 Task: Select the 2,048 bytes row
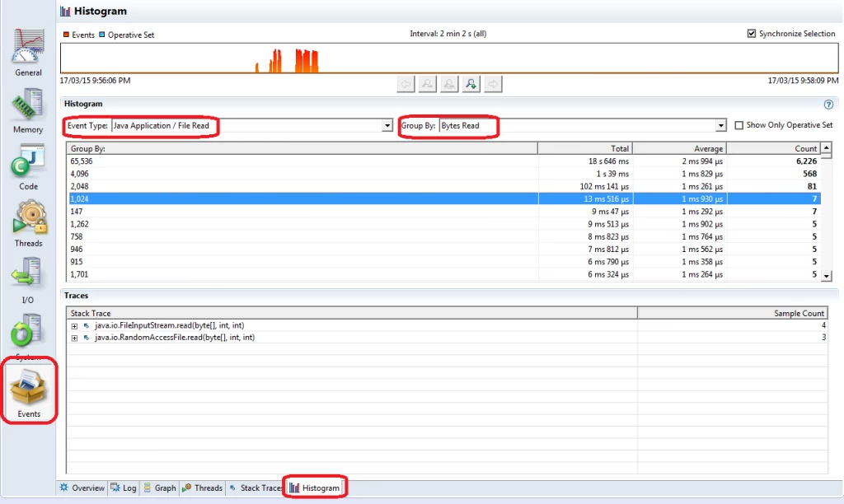[444, 187]
